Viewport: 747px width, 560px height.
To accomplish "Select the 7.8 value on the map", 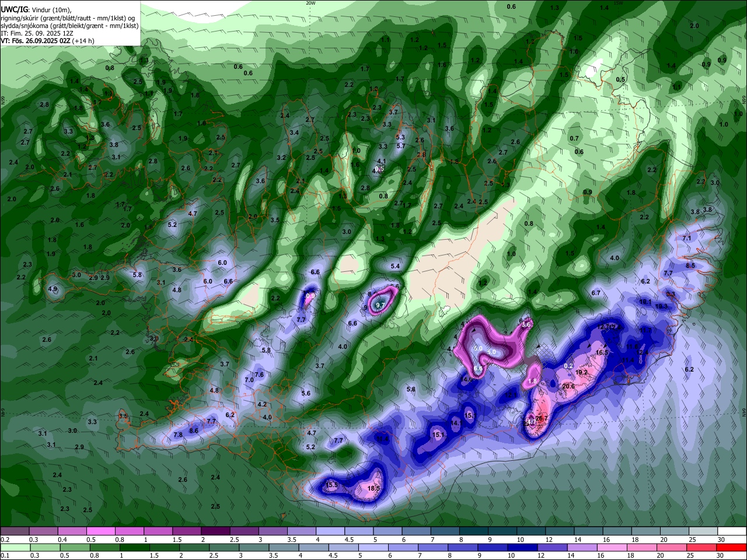I will 178,435.
